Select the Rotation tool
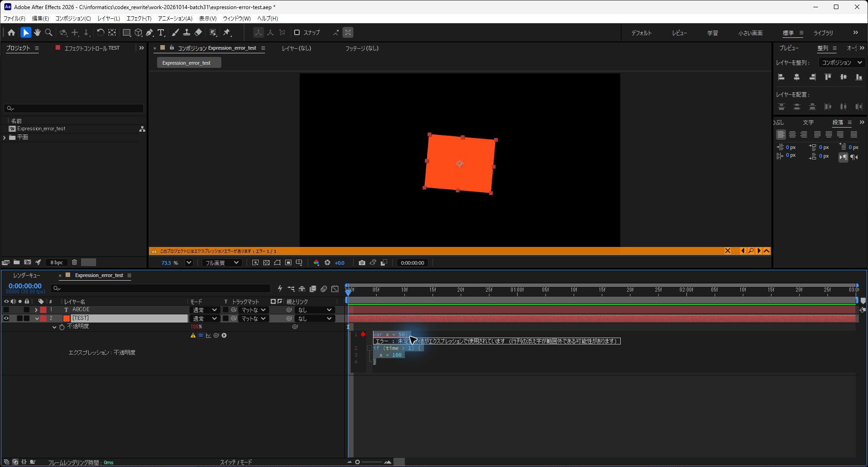The image size is (868, 467). point(100,32)
